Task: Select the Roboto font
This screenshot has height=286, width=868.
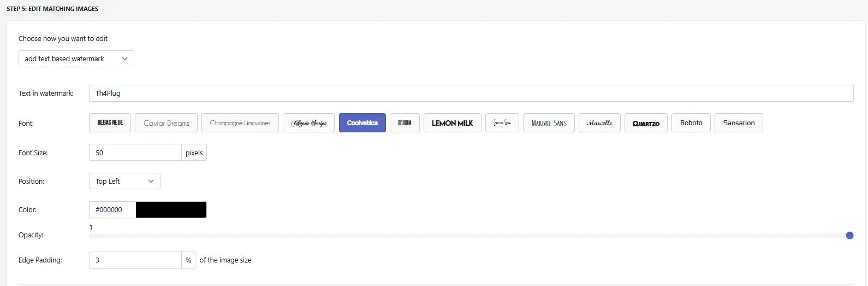Action: pos(691,123)
